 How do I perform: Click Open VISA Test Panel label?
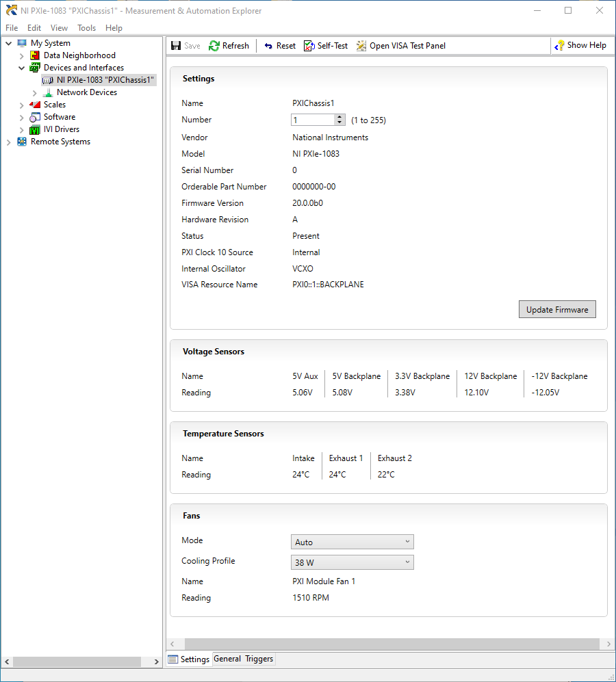pos(407,46)
